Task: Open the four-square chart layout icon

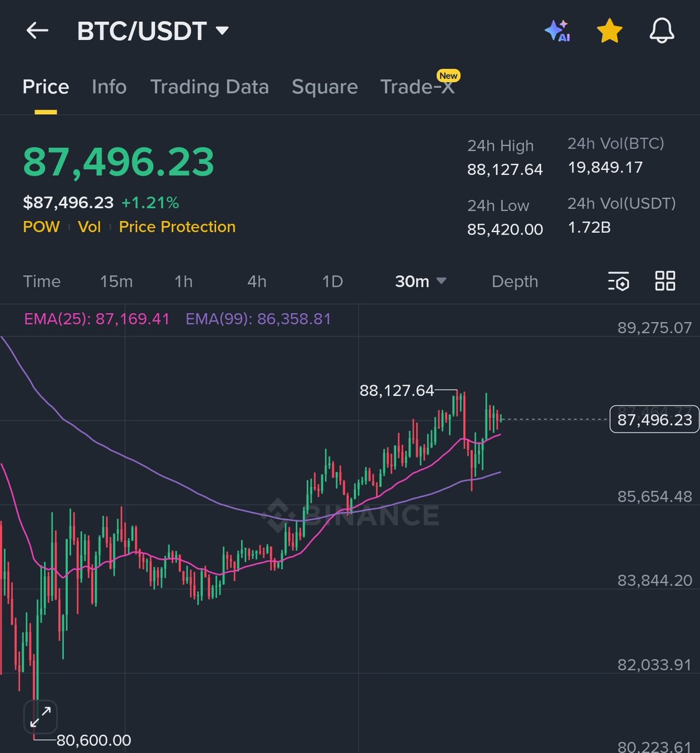Action: point(665,280)
